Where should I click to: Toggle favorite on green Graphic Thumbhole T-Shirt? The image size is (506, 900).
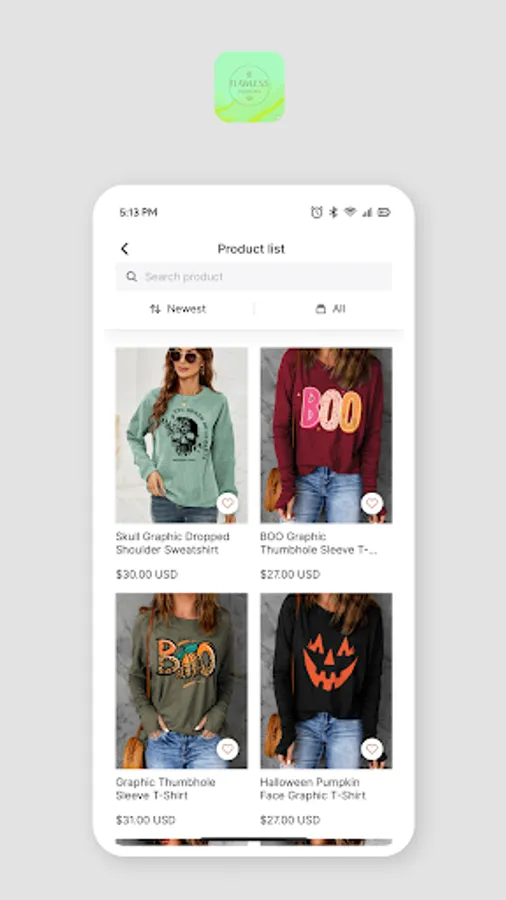228,749
